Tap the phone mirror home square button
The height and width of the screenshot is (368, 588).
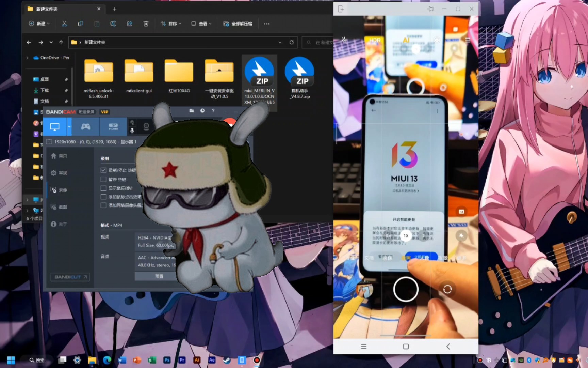(x=406, y=347)
